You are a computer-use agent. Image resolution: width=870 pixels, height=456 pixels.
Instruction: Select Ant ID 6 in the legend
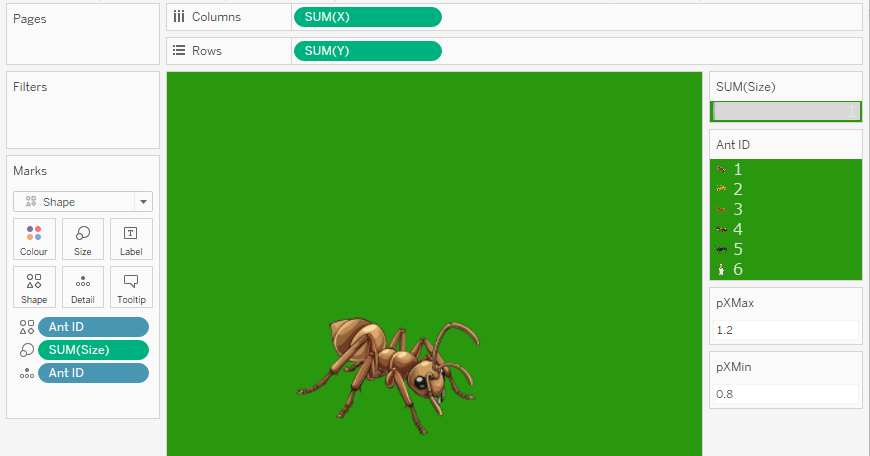(737, 270)
